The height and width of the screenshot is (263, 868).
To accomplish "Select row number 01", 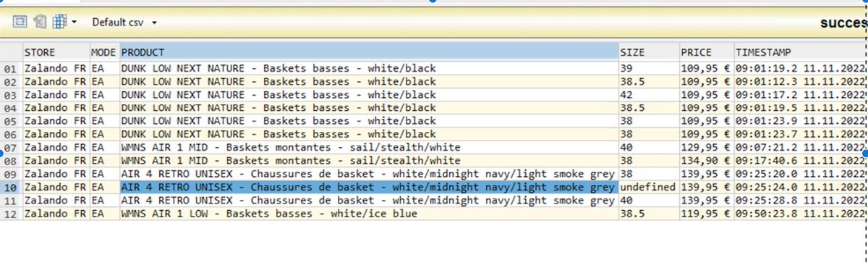I will pos(11,68).
